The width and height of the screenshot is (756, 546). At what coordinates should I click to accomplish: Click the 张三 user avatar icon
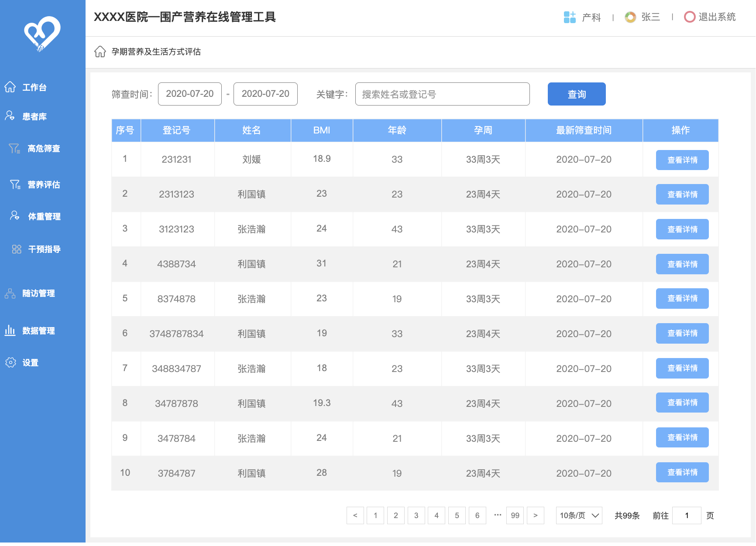(x=630, y=17)
